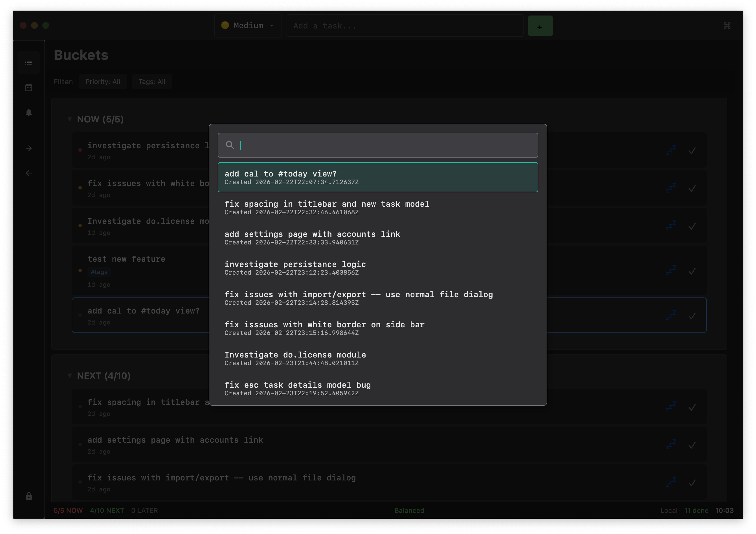The width and height of the screenshot is (756, 534).
Task: Open the task list view in sidebar
Action: (29, 62)
